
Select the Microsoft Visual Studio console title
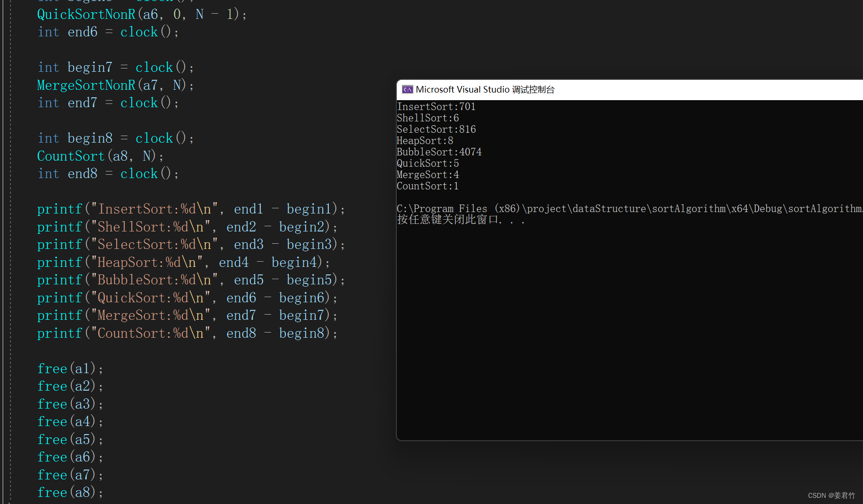[x=485, y=90]
